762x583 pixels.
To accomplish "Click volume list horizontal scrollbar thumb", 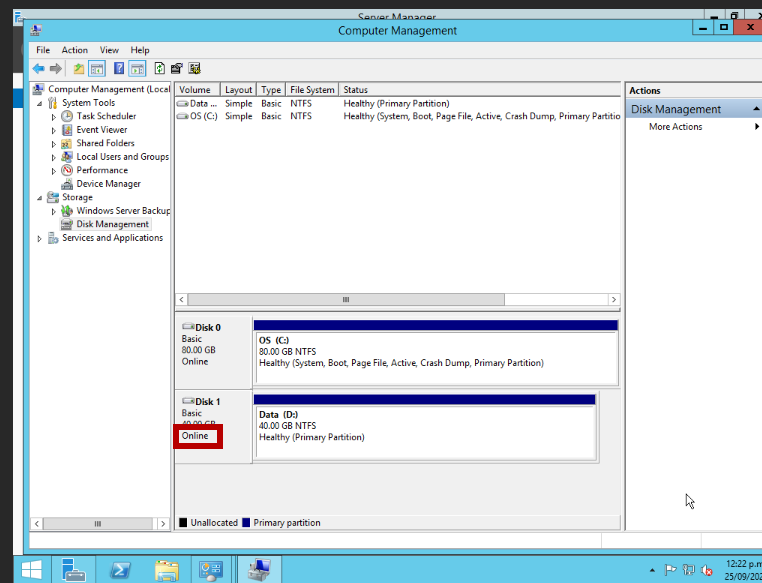I will tap(346, 299).
